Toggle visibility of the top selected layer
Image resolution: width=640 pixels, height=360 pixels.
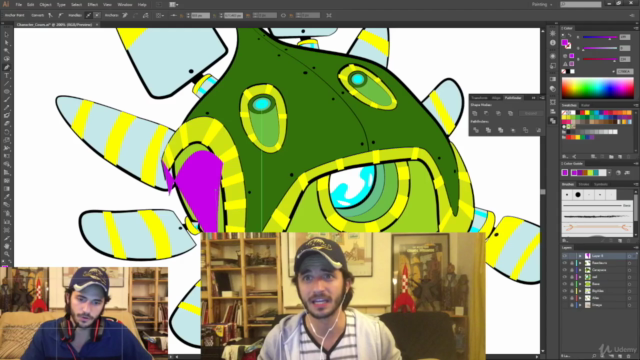(x=565, y=256)
